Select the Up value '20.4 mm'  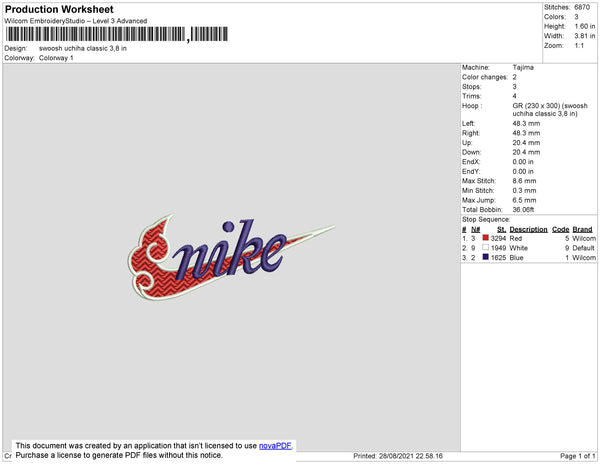click(x=526, y=143)
